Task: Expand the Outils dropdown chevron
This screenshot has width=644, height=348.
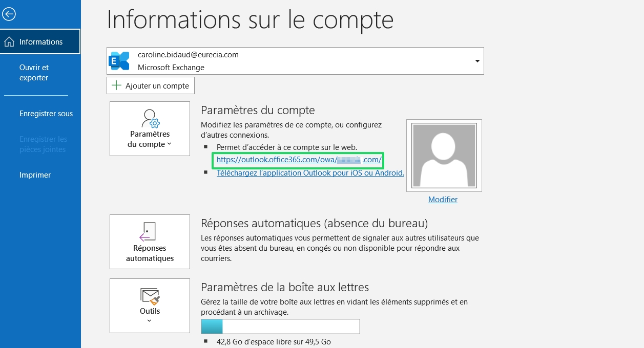Action: tap(150, 321)
